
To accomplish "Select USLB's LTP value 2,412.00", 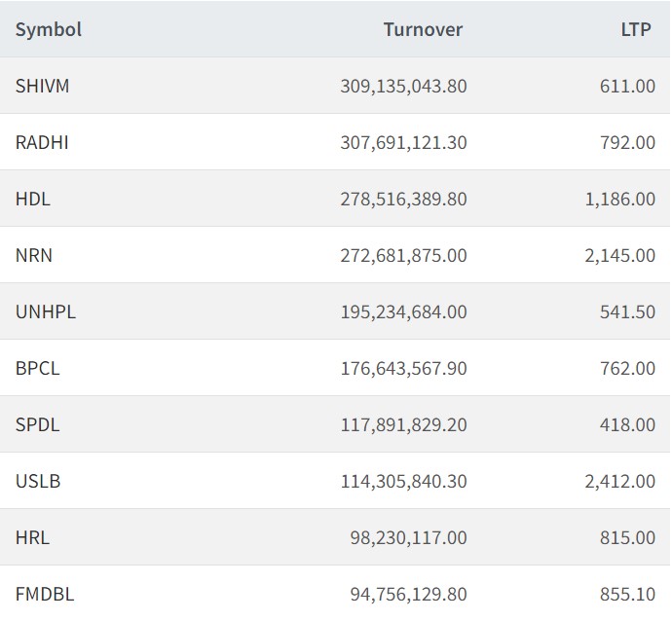I will [620, 481].
